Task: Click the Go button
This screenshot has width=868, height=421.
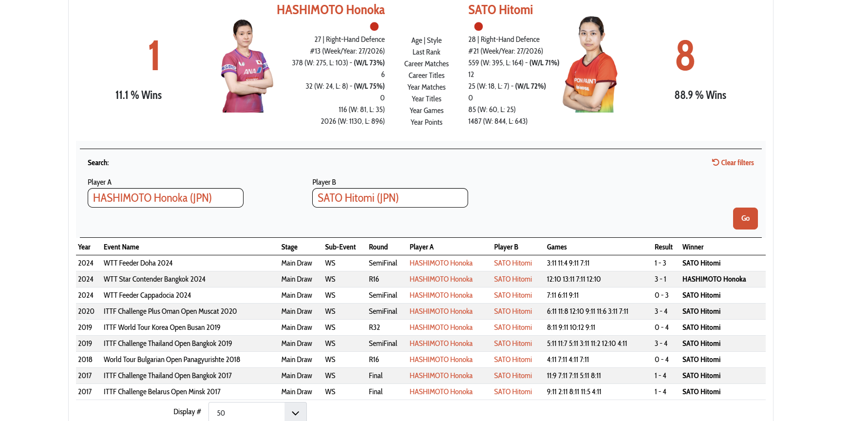Action: point(745,218)
